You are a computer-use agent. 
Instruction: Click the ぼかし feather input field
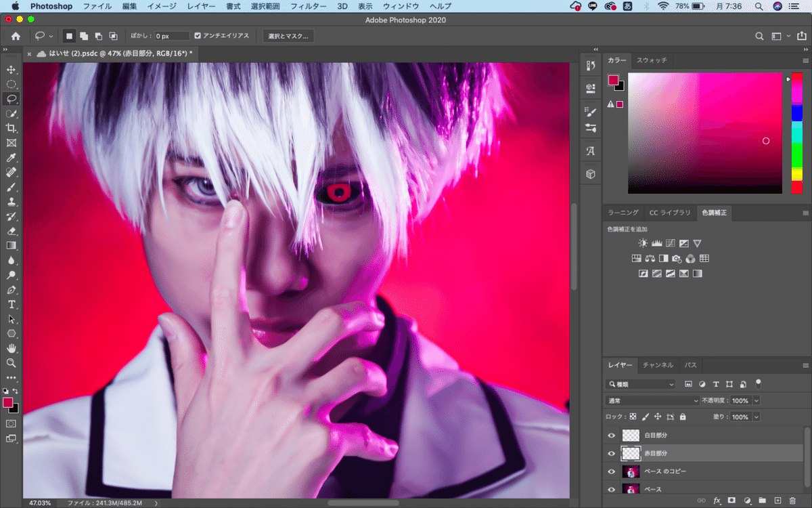point(171,36)
